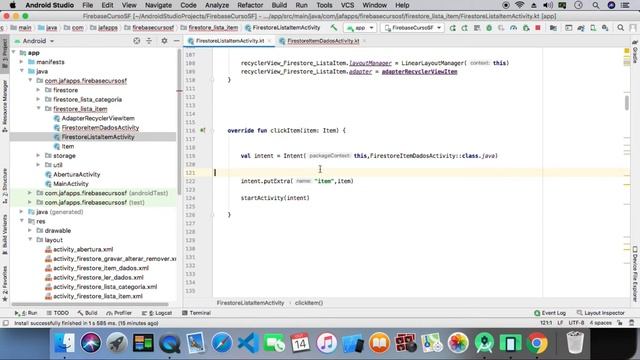Open the Navigate menu
640x360 pixels.
pos(158,5)
